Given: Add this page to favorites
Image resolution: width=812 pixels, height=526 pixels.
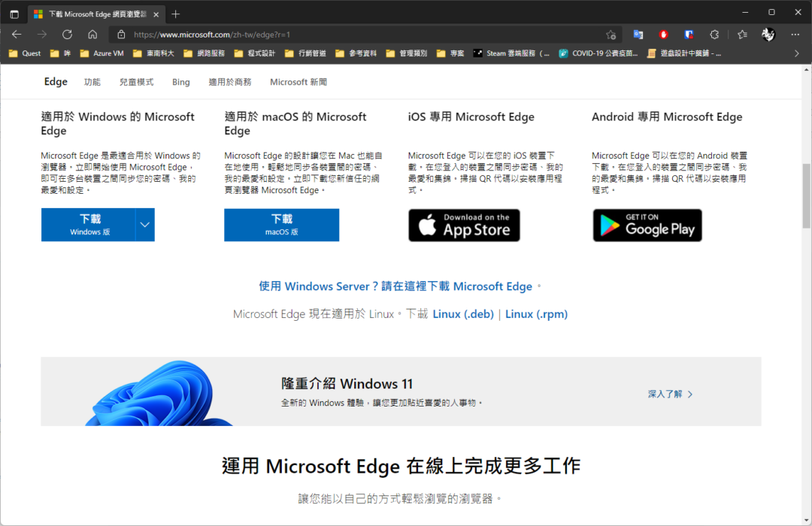Looking at the screenshot, I should tap(611, 35).
